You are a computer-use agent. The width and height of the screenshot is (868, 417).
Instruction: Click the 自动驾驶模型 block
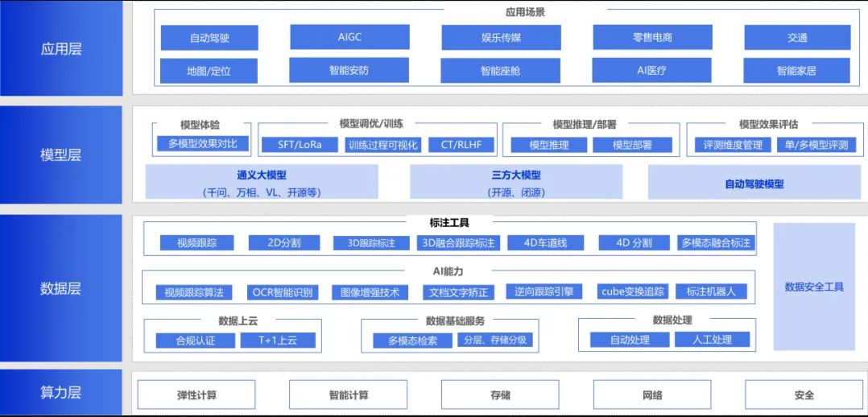coord(754,183)
